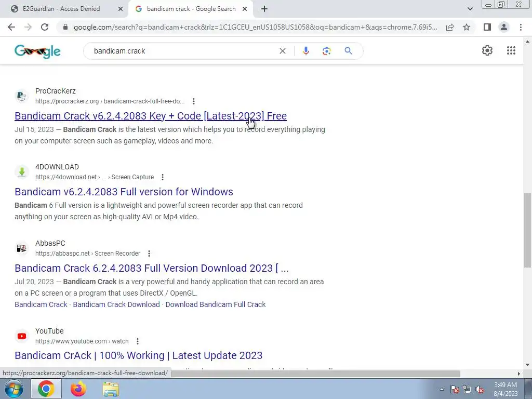Click the scroll-right arrow of horizontal scrollbar

pos(519,374)
